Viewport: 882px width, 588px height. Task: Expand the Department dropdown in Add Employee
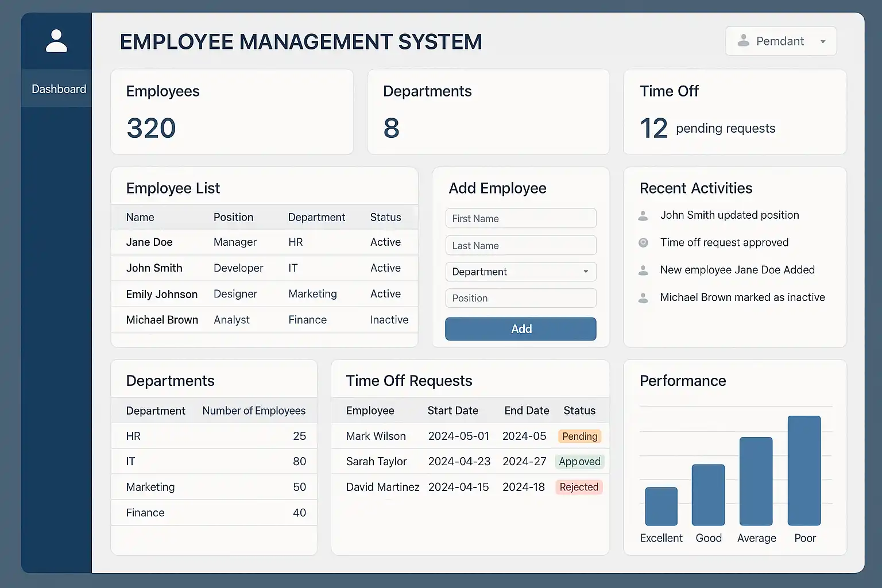[520, 272]
